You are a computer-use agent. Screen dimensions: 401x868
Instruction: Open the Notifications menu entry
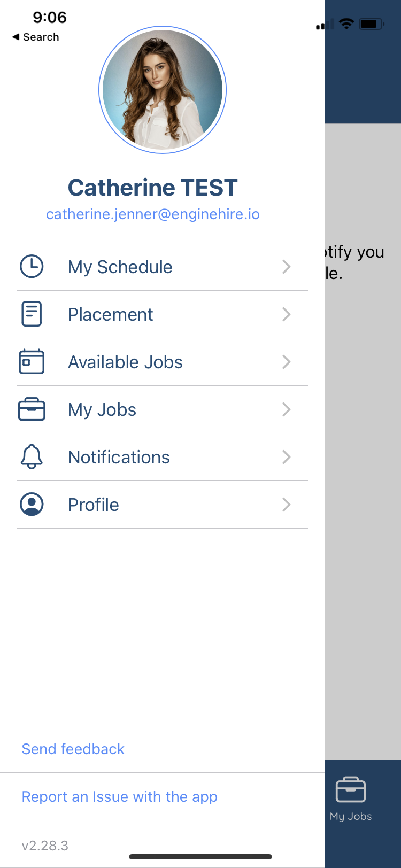click(163, 457)
